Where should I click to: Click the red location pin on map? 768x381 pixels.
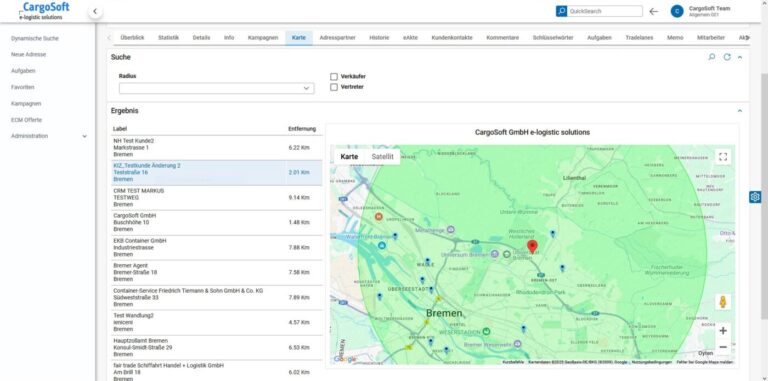pyautogui.click(x=532, y=246)
